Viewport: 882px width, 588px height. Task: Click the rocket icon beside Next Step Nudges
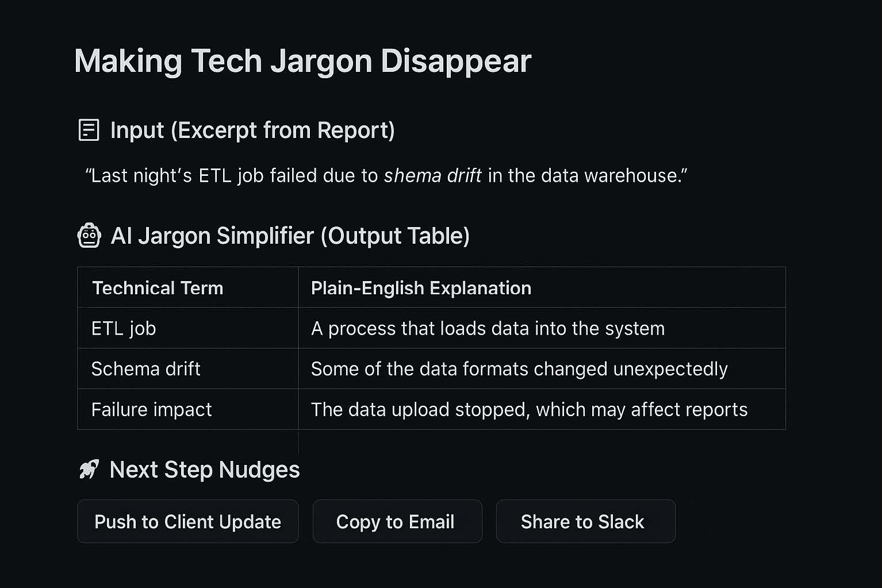pos(89,470)
